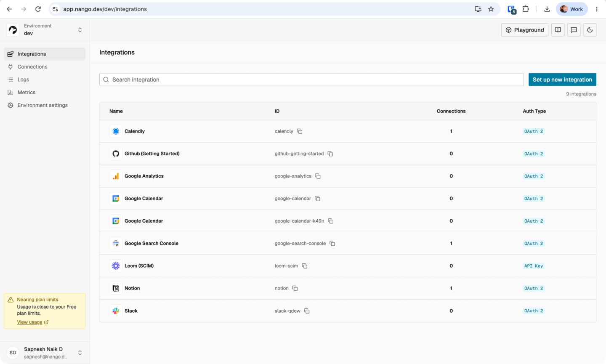The height and width of the screenshot is (364, 606).
Task: Click the Notion logo icon
Action: 116,288
